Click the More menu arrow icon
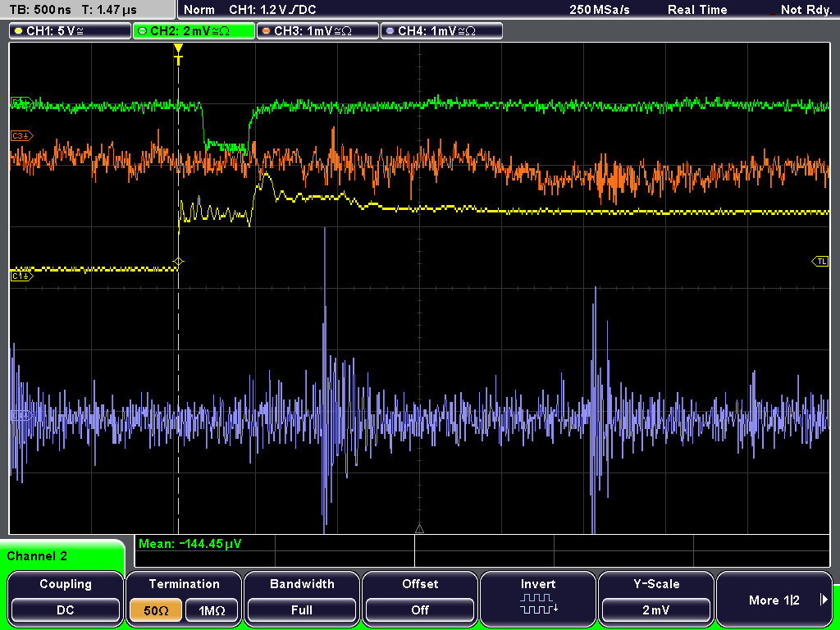Viewport: 840px width, 630px height. 824,600
